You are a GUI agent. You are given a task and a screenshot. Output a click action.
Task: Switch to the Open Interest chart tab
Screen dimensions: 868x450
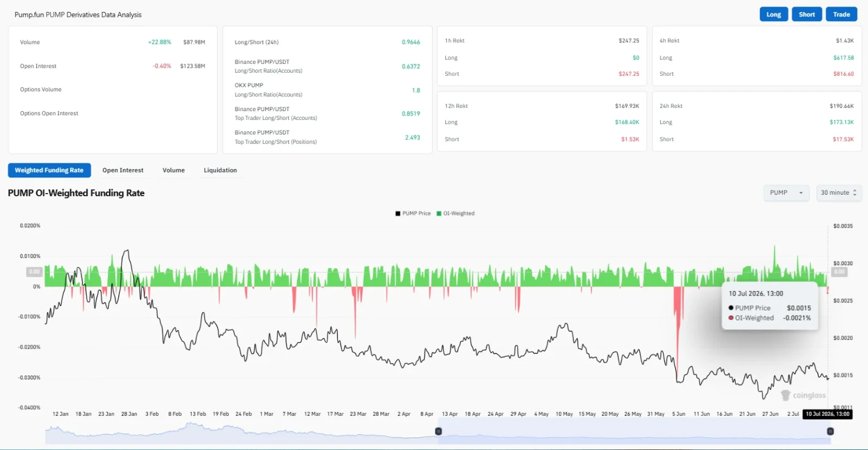(x=123, y=170)
